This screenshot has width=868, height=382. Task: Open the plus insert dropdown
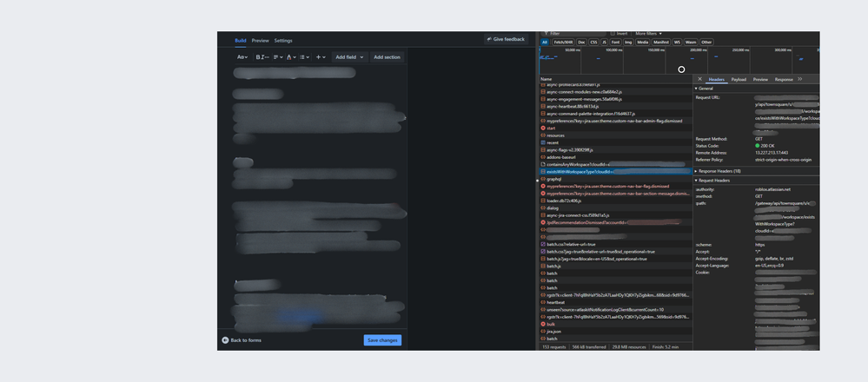tap(320, 57)
